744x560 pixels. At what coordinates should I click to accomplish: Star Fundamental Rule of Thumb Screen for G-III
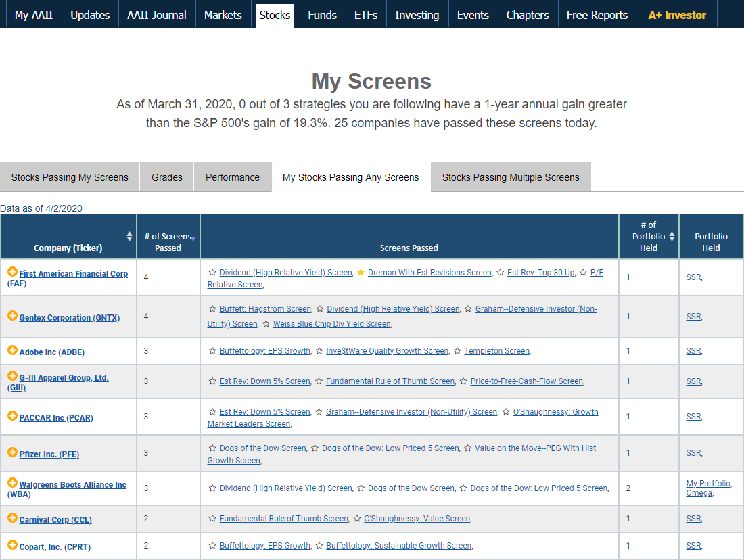coord(319,381)
